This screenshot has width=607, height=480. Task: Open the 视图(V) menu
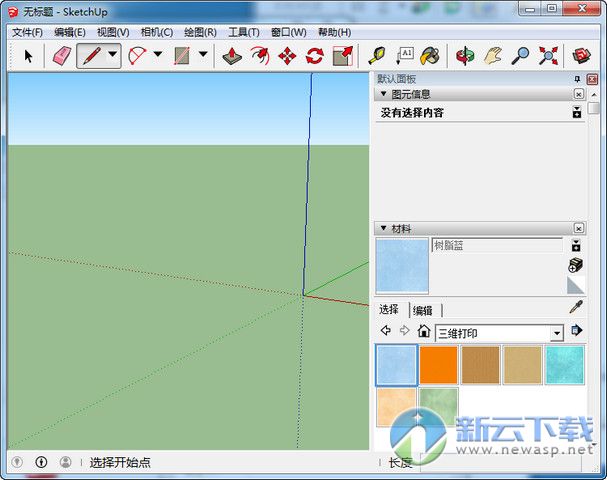point(113,32)
